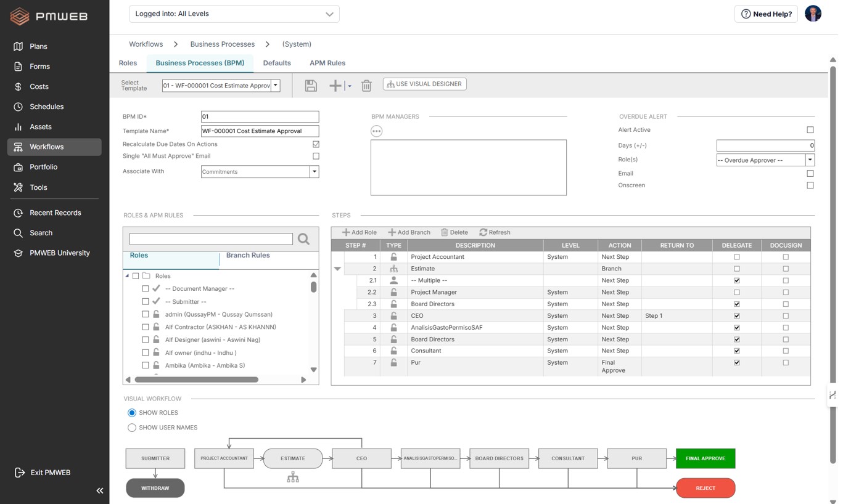Toggle Delegate checkbox for CEO row
Viewport: 843px width, 504px height.
736,315
